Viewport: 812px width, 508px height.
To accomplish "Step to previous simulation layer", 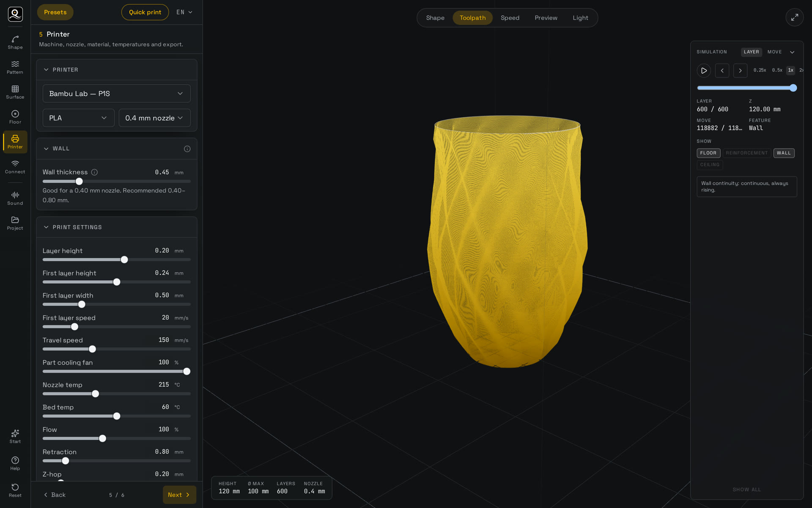I will coord(722,71).
